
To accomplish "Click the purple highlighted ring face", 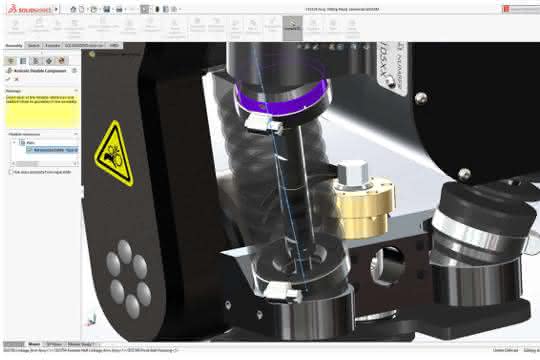I will (281, 102).
